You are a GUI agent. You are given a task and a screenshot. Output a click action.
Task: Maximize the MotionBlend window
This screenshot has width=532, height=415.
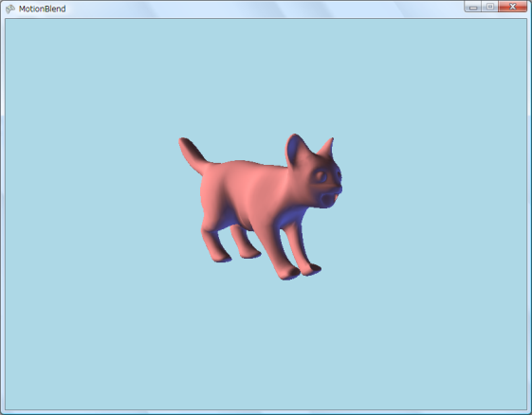[490, 7]
